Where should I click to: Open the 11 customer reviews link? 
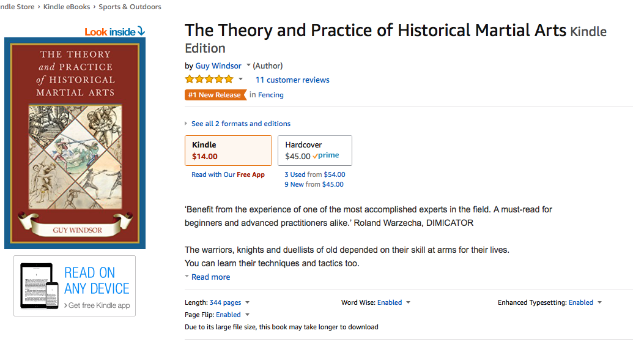[x=292, y=80]
